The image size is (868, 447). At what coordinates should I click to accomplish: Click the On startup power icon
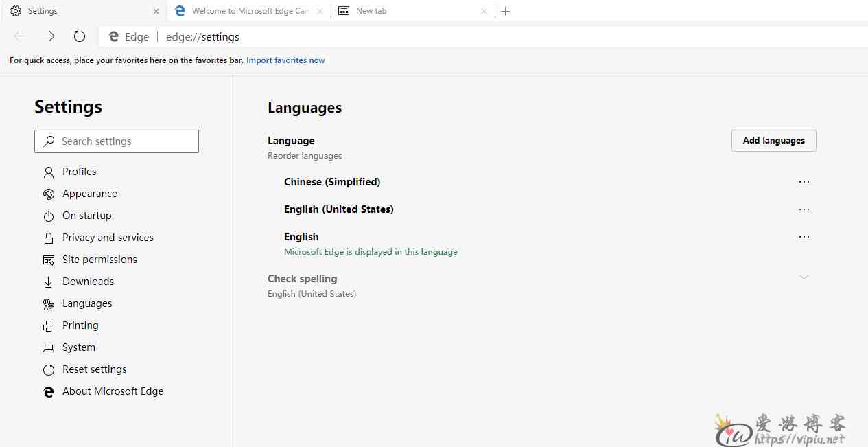(49, 216)
